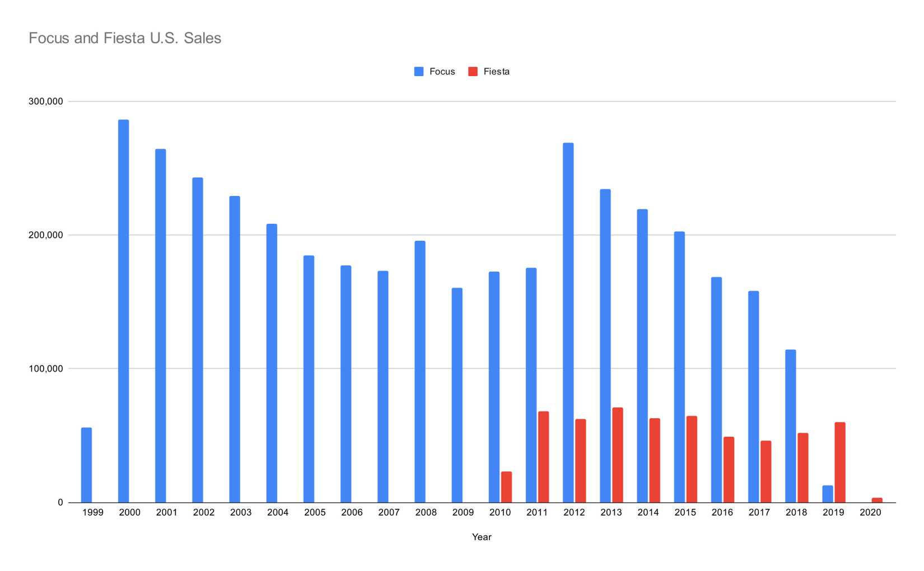The width and height of the screenshot is (924, 571).
Task: Click the blue Focus bar for 2000
Action: click(123, 311)
